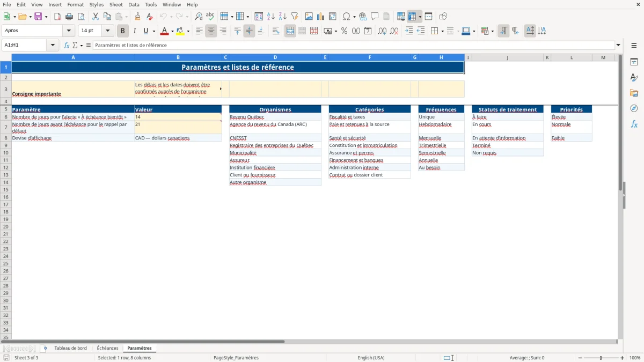Insert a chart via toolbar icon
The width and height of the screenshot is (644, 362).
[x=321, y=17]
